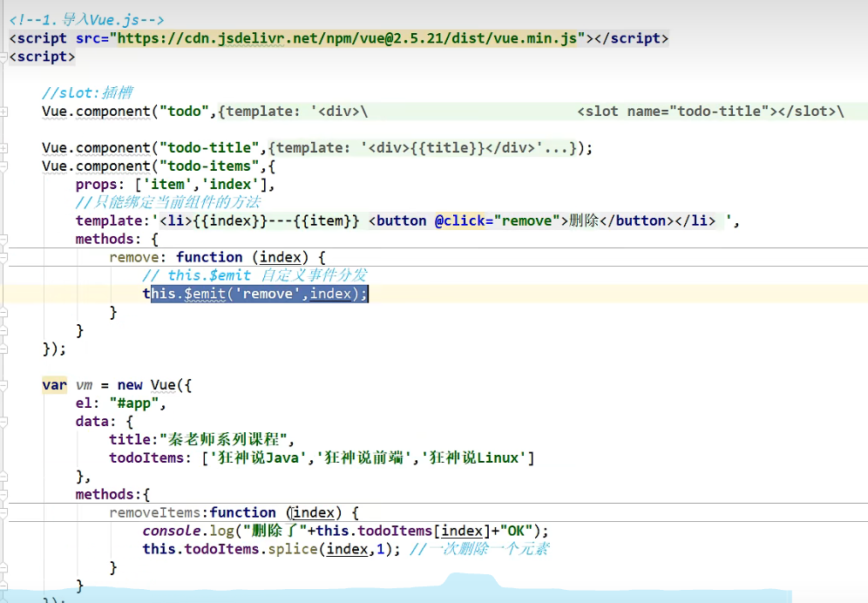The height and width of the screenshot is (603, 868).
Task: Click the el: "#app" value
Action: point(134,403)
